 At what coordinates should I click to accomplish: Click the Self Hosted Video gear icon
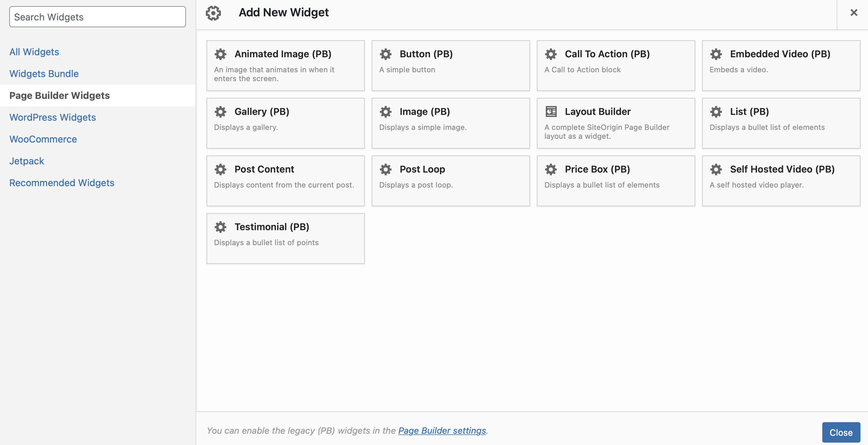click(x=716, y=169)
